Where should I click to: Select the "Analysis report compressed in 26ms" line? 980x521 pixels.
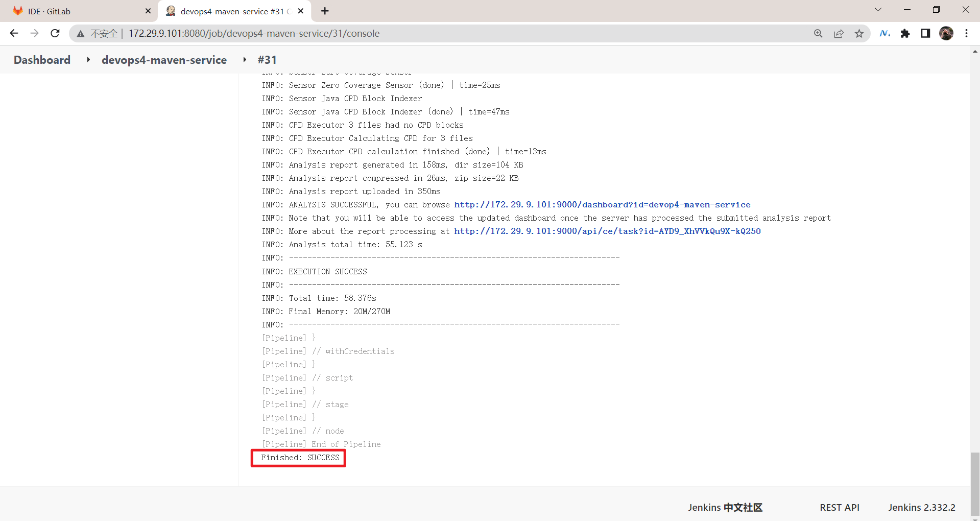click(x=390, y=178)
